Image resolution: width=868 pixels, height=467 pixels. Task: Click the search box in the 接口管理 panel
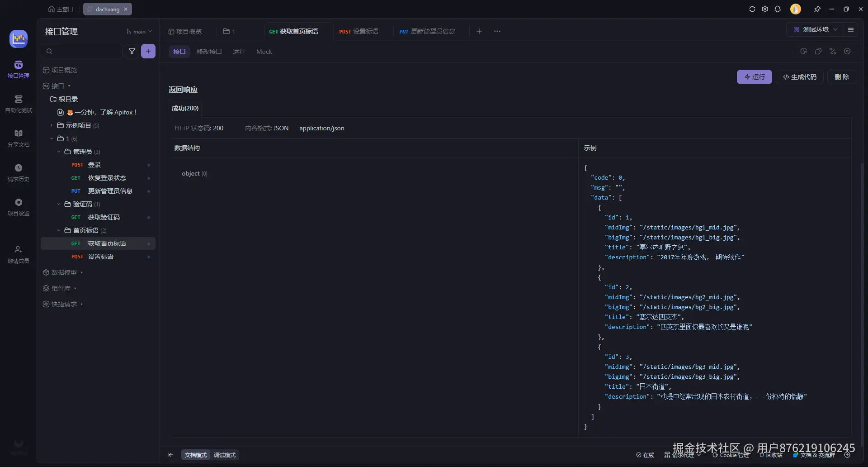82,51
